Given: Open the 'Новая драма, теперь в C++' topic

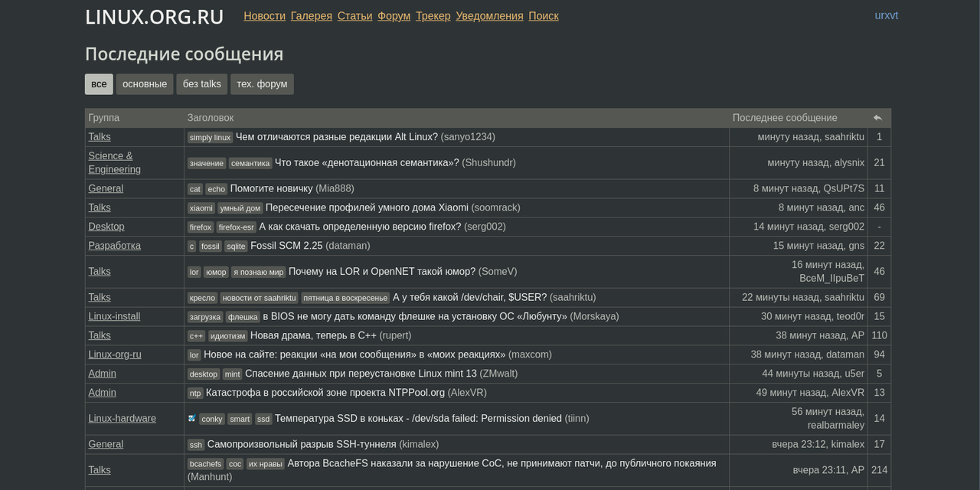Looking at the screenshot, I should point(314,335).
